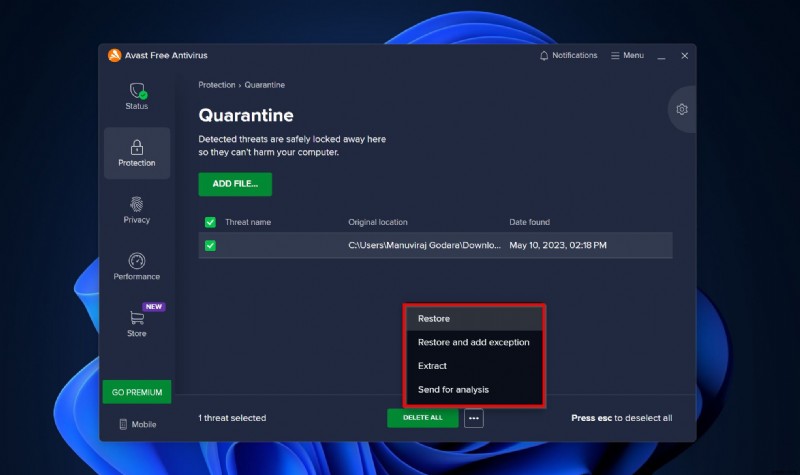Click the NEW badge on Store

point(154,307)
